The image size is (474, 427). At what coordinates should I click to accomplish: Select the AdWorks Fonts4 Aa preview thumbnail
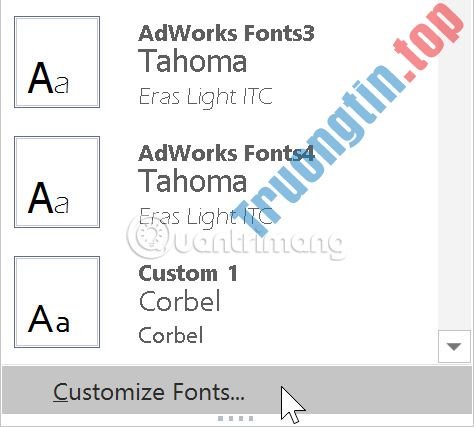tap(57, 182)
